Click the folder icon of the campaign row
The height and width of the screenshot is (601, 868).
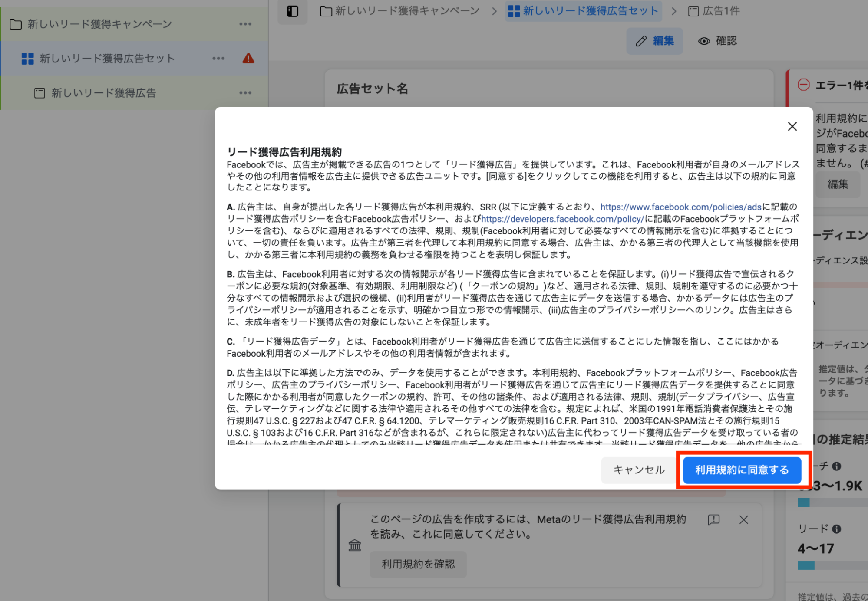[x=16, y=24]
